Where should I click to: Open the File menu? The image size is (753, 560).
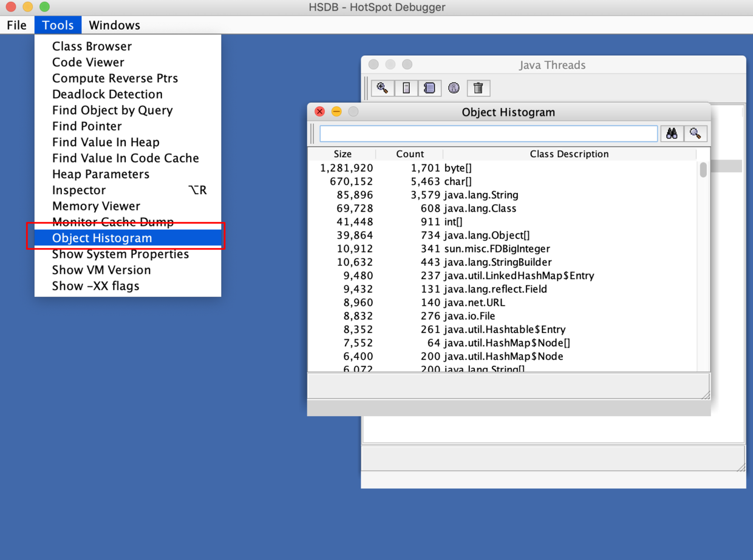16,25
